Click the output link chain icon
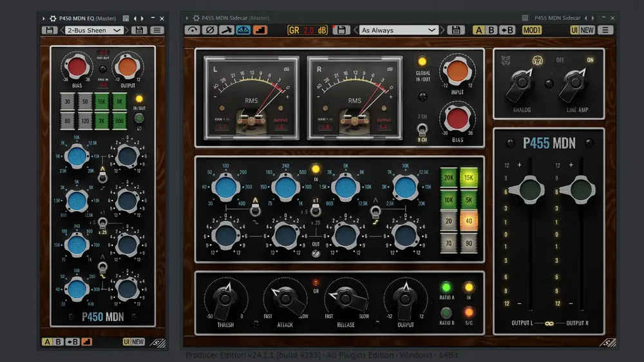 (x=549, y=322)
